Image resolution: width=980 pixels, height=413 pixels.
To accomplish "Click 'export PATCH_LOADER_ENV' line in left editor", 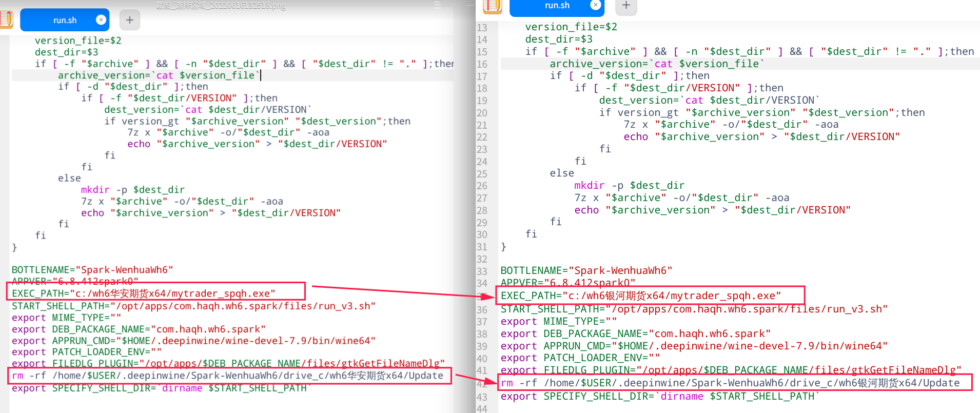I will point(86,352).
